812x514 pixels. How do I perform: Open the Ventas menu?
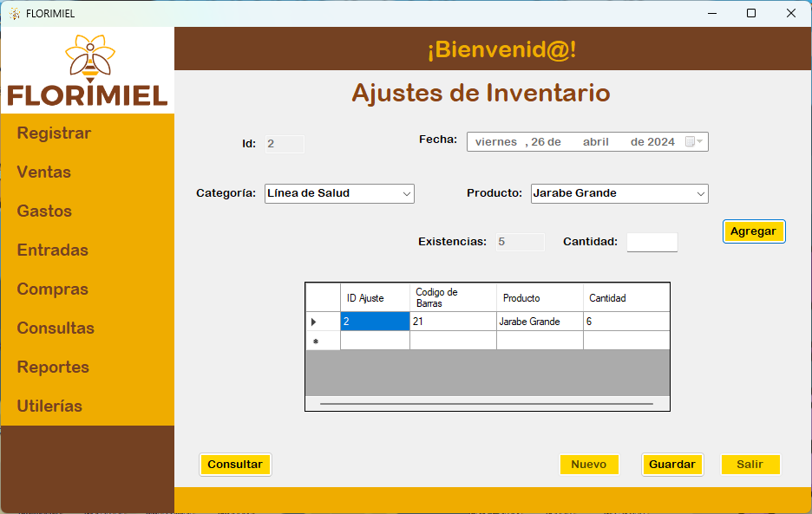coord(44,172)
